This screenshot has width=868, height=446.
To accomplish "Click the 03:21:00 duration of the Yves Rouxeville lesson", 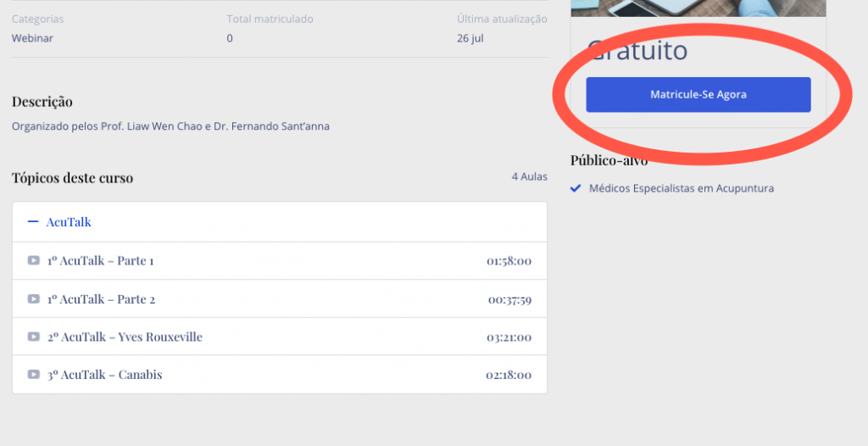I will point(509,337).
